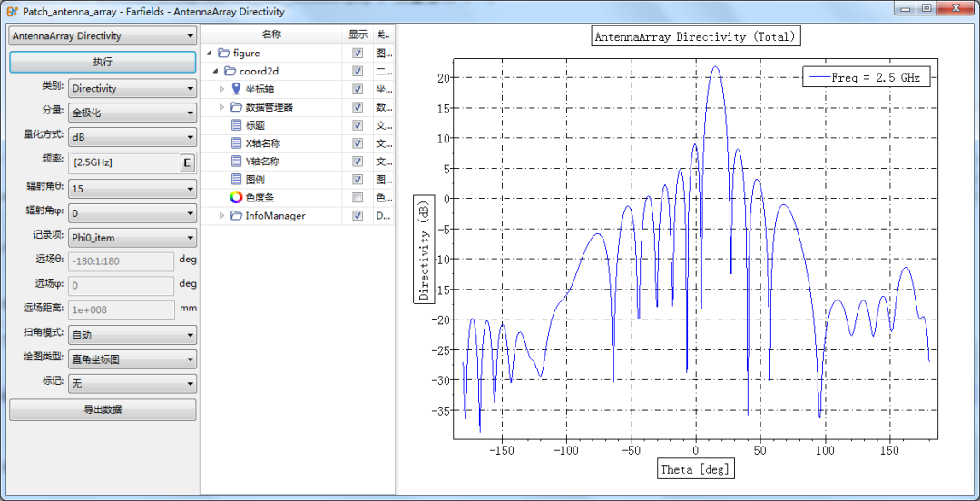Expand the InfoManager tree node

point(221,216)
